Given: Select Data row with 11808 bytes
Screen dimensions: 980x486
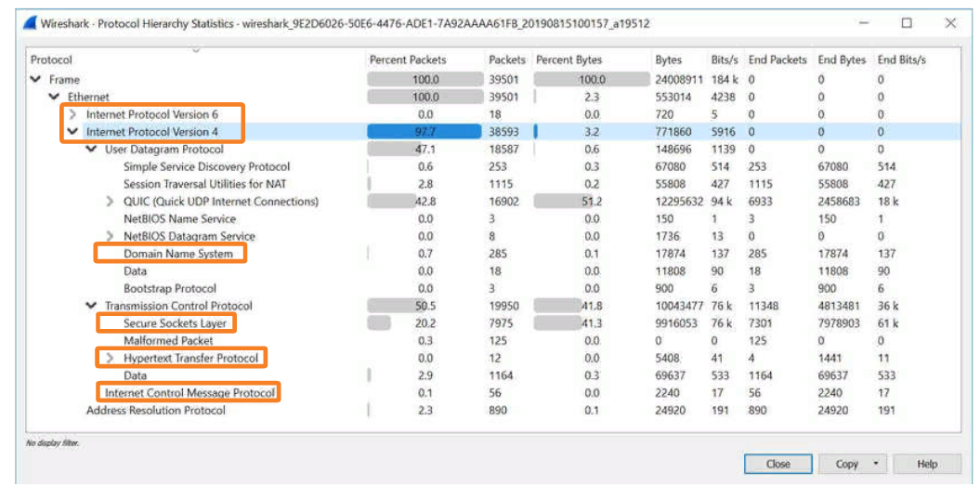Looking at the screenshot, I should (492, 270).
